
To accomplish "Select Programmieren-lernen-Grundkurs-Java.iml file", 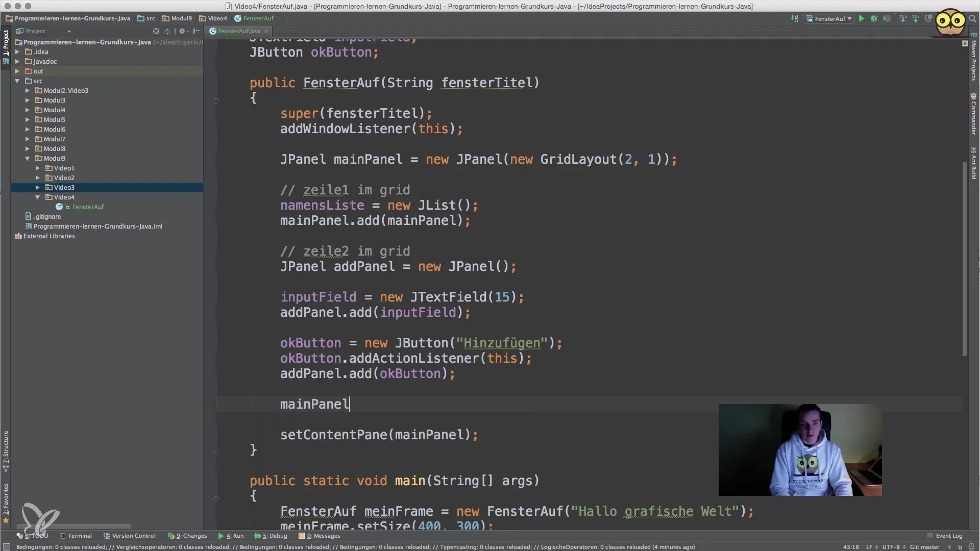I will 97,227.
